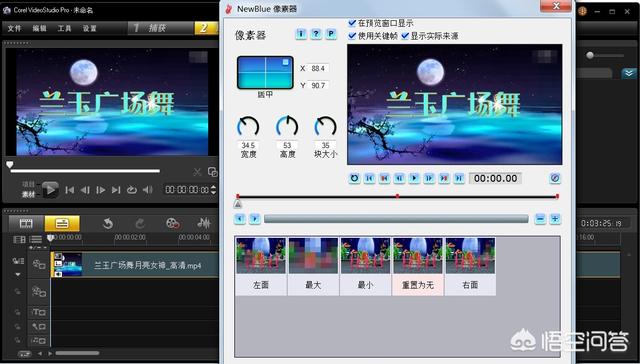This screenshot has width=640, height=364.
Task: Click the 宽度 width knob
Action: pyautogui.click(x=248, y=127)
